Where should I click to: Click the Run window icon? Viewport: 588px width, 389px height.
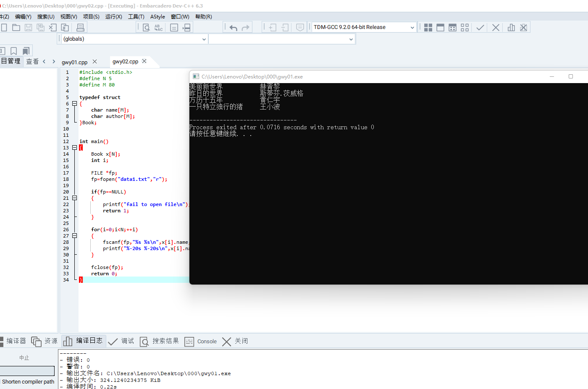coord(440,27)
